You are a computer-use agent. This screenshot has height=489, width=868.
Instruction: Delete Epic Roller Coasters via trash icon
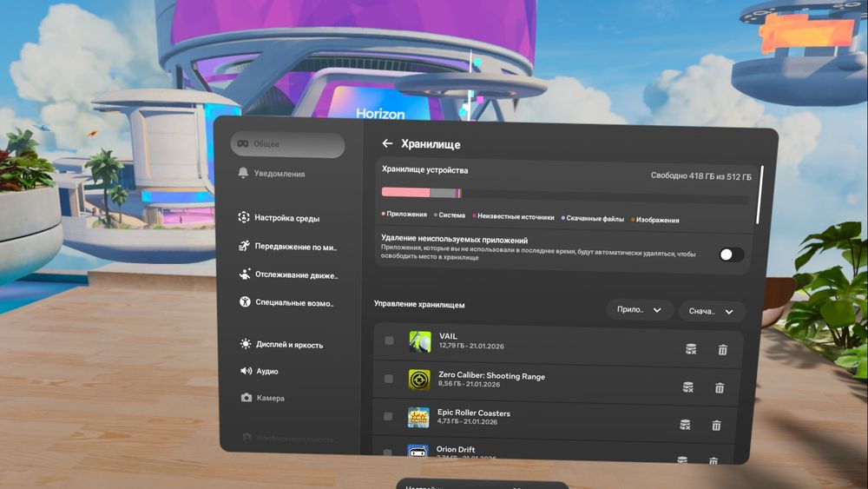click(x=716, y=426)
